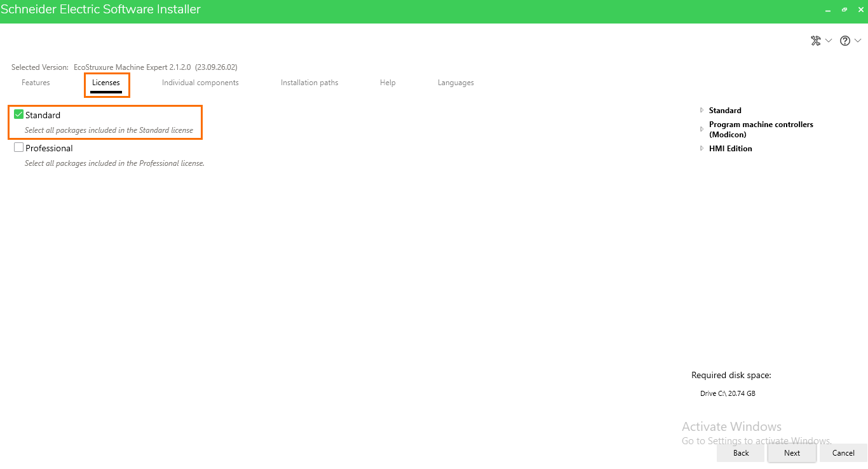Switch to the Languages tab

pyautogui.click(x=456, y=83)
